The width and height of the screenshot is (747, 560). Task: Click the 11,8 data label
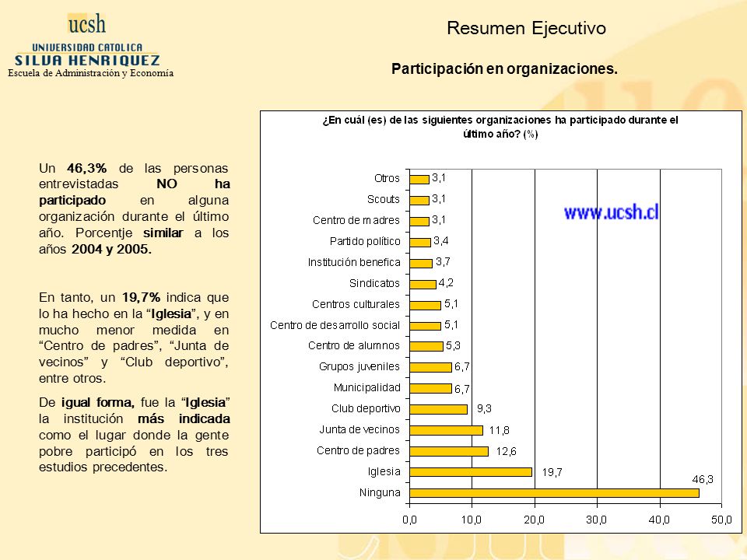point(500,430)
